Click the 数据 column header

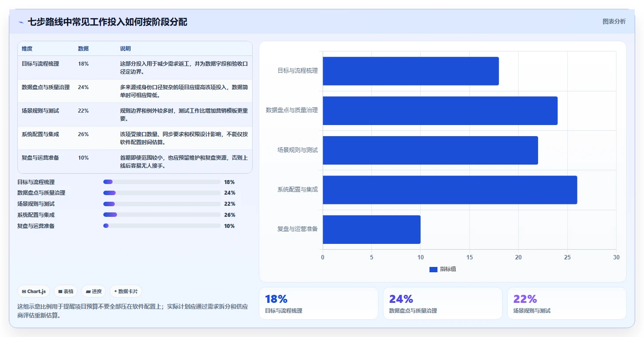83,49
